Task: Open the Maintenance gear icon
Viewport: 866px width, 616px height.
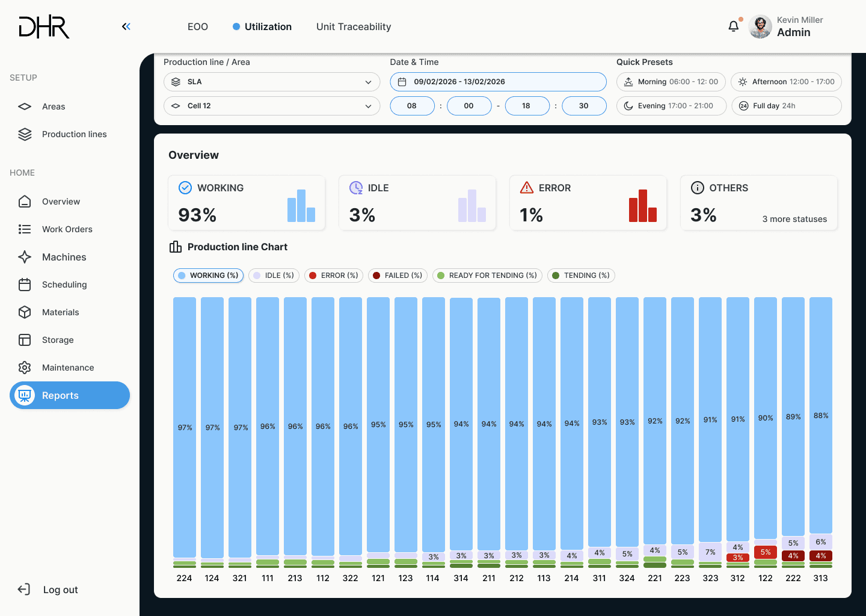Action: pos(25,367)
